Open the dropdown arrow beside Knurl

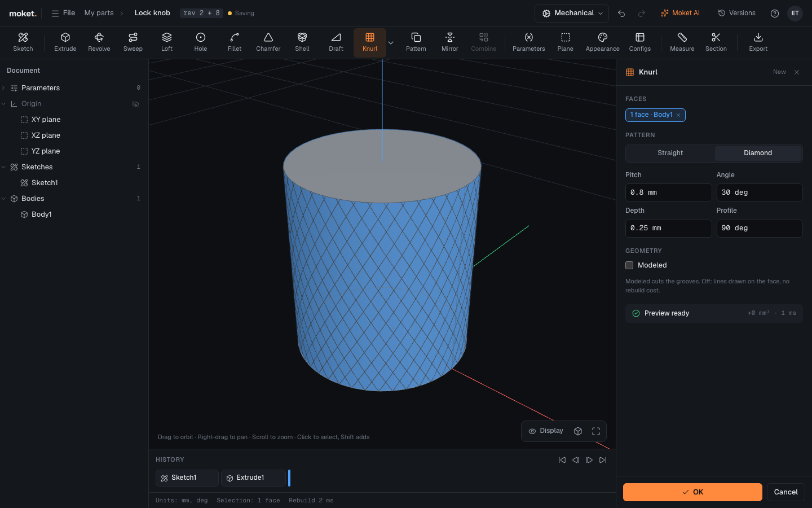391,43
